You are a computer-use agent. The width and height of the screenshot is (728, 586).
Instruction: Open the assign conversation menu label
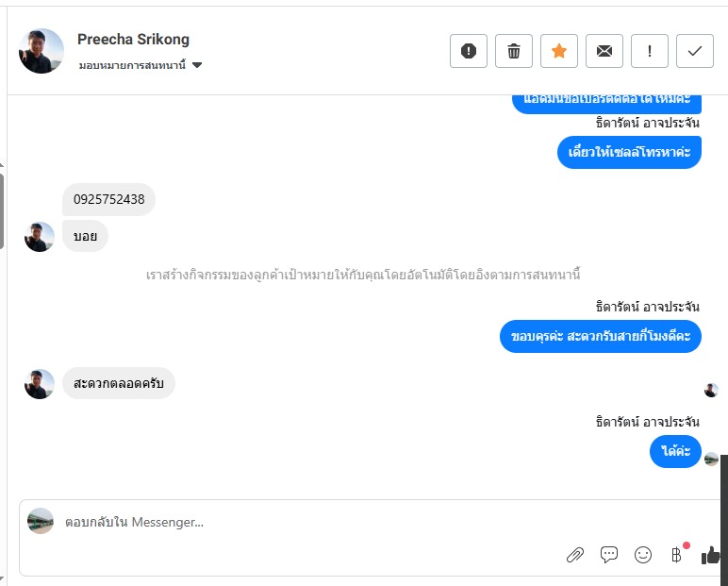[132, 65]
